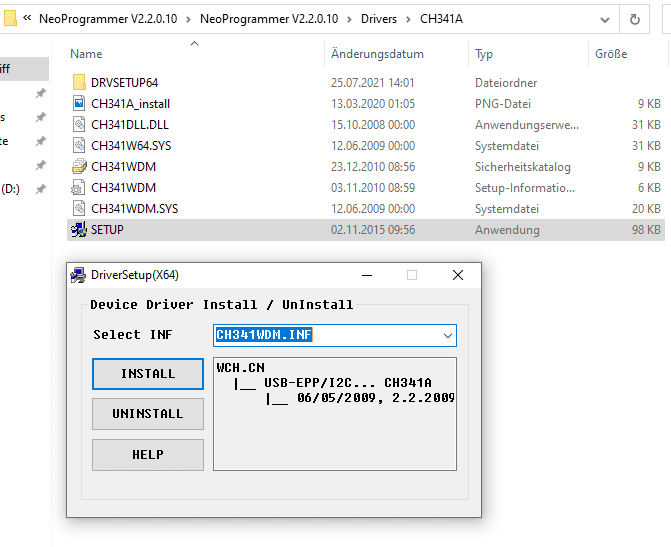Image resolution: width=671 pixels, height=547 pixels.
Task: Click the DRVSETUP64 folder icon
Action: [x=79, y=82]
